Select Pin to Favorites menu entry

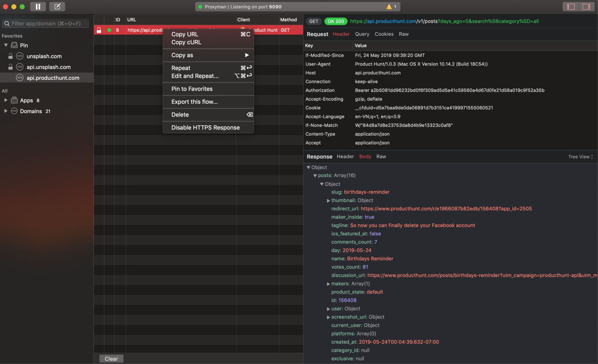click(x=192, y=89)
